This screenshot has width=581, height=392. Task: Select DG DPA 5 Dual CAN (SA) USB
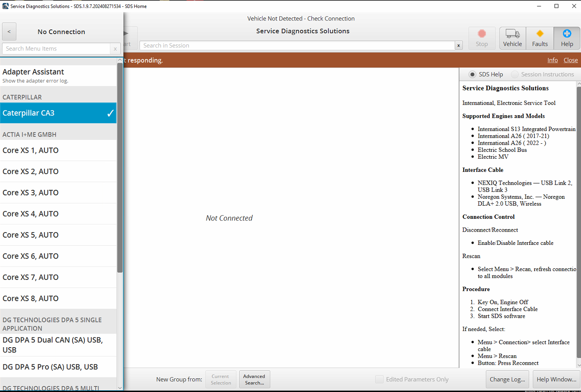pyautogui.click(x=58, y=345)
